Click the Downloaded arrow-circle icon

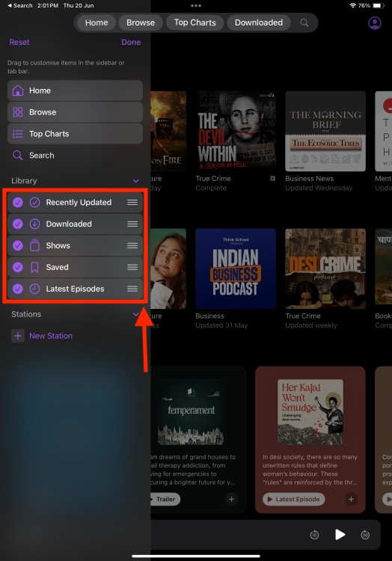pyautogui.click(x=34, y=224)
